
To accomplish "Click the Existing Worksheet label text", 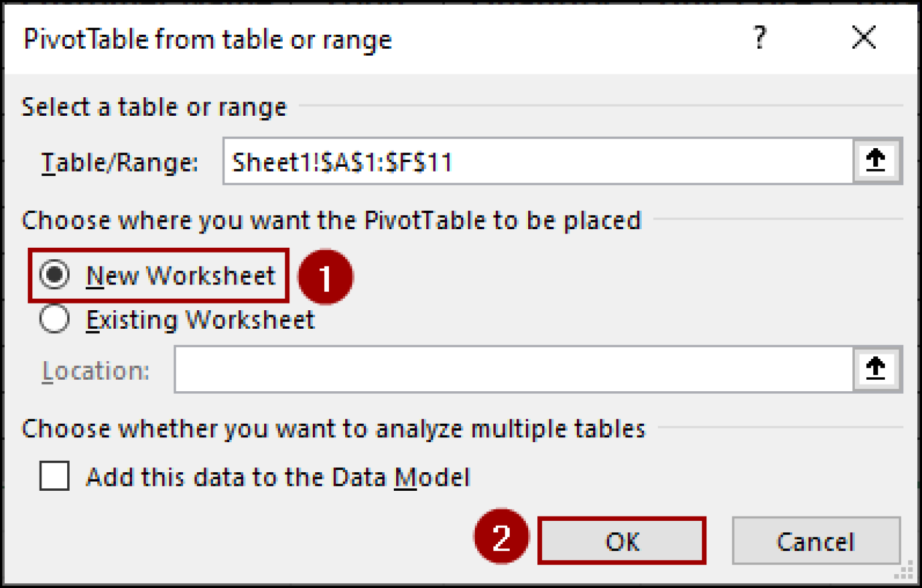I will pos(200,320).
